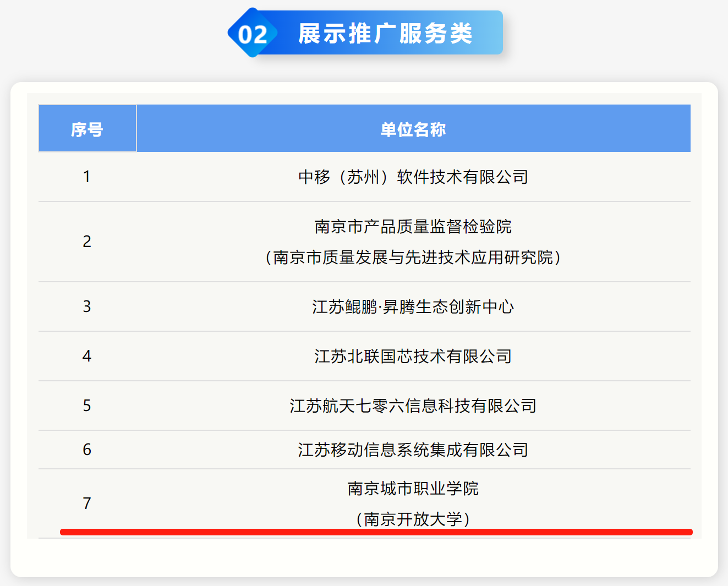Viewport: 728px width, 586px height.
Task: Select row number 1 cell
Action: click(87, 177)
